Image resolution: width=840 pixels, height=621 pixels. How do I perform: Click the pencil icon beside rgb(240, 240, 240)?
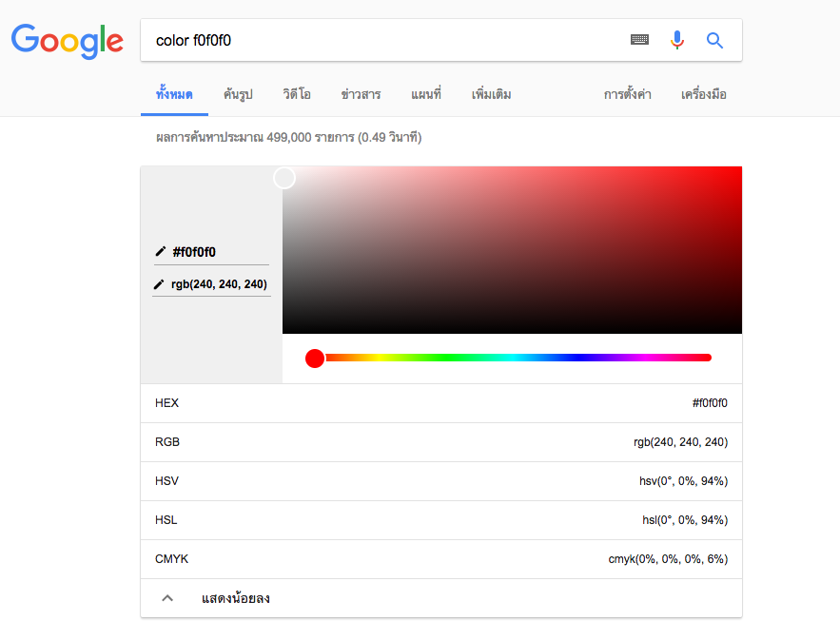coord(159,284)
